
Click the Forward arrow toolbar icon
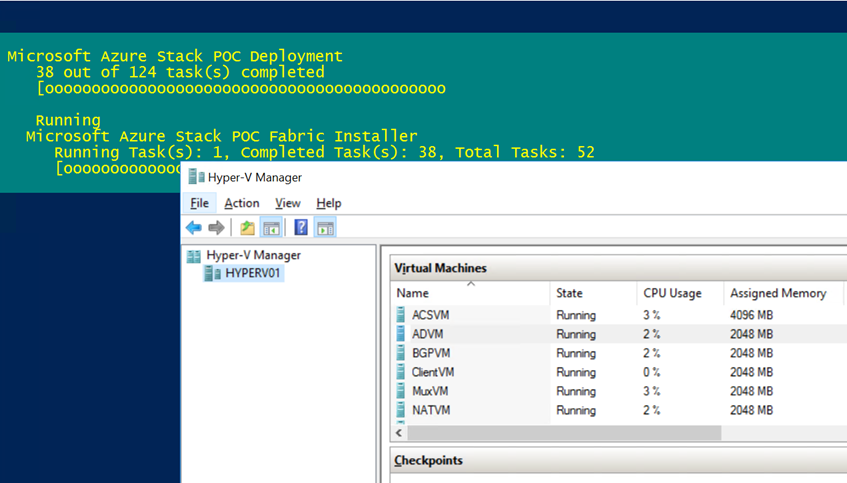[x=216, y=227]
